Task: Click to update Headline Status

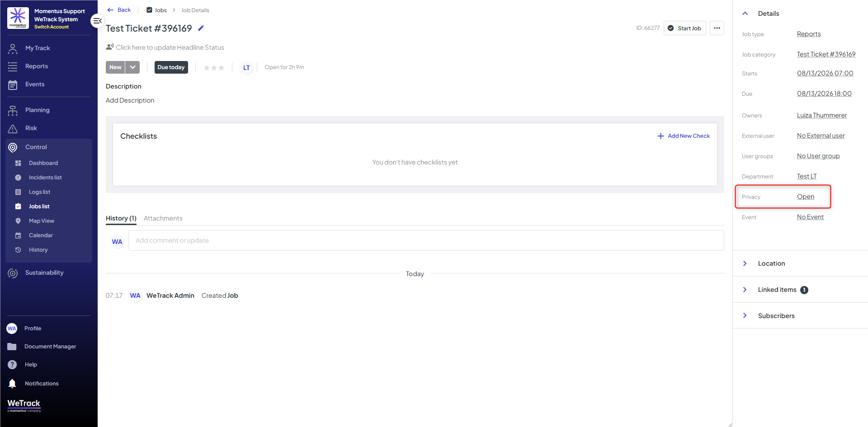Action: pyautogui.click(x=170, y=47)
